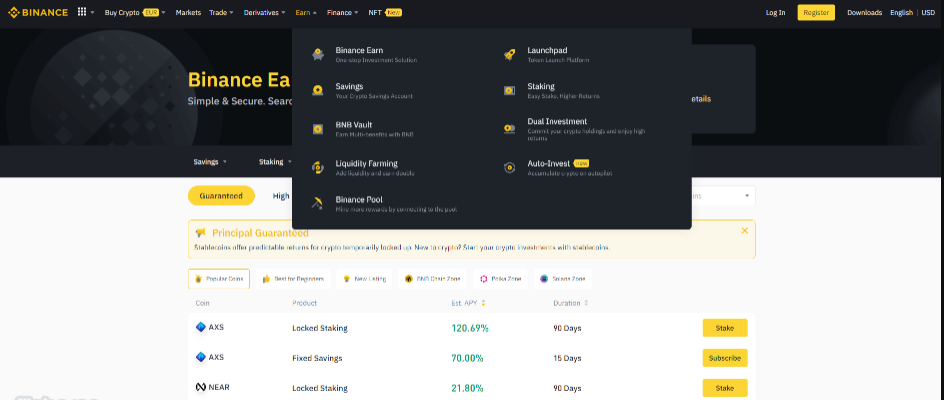Click the BNB Vault icon
Image resolution: width=944 pixels, height=400 pixels.
pos(318,129)
